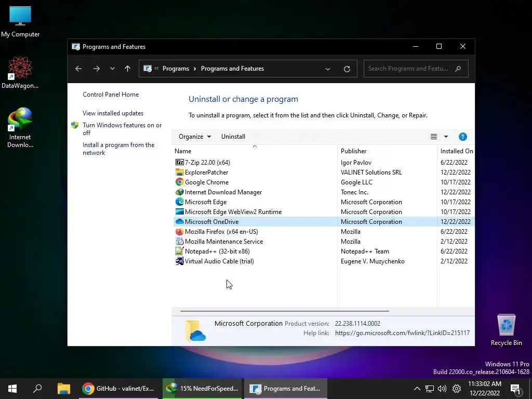Sort by the Publisher column header
The height and width of the screenshot is (399, 532).
coord(387,151)
